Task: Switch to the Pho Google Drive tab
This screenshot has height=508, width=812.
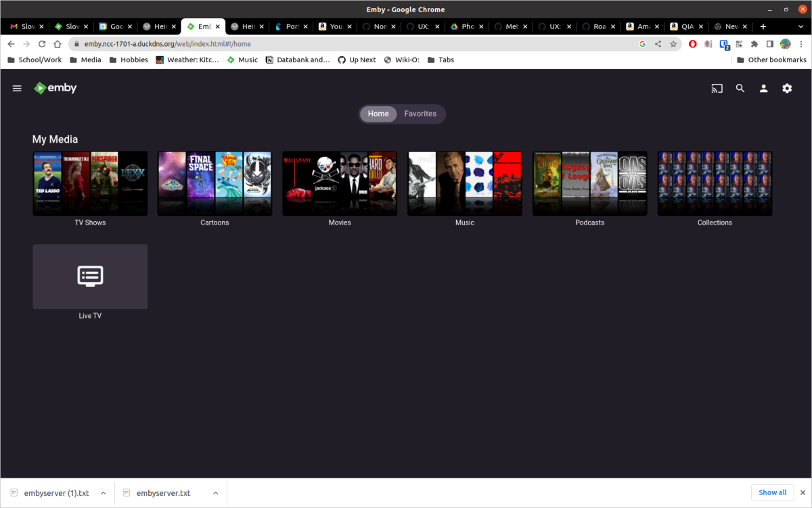Action: (468, 26)
